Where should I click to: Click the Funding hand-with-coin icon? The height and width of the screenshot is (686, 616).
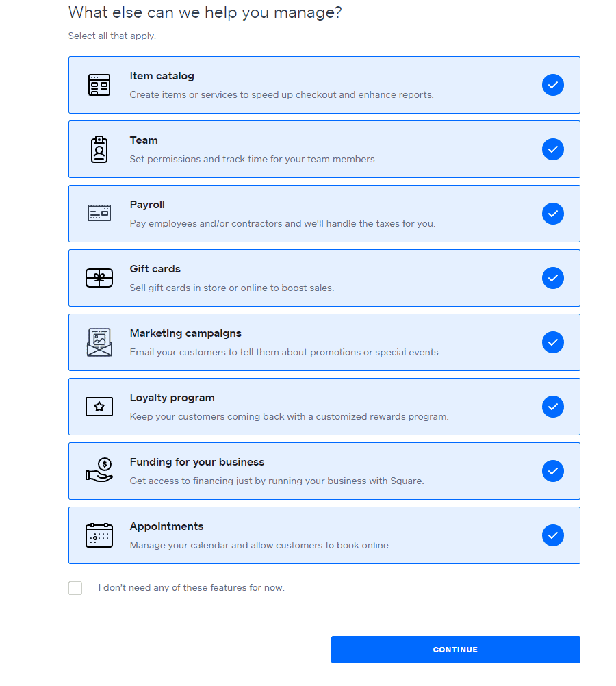point(99,471)
